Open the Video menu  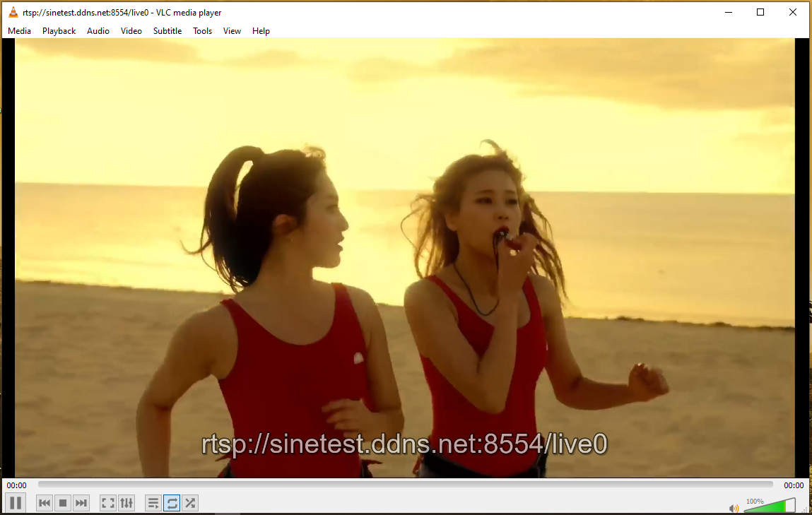click(x=131, y=31)
